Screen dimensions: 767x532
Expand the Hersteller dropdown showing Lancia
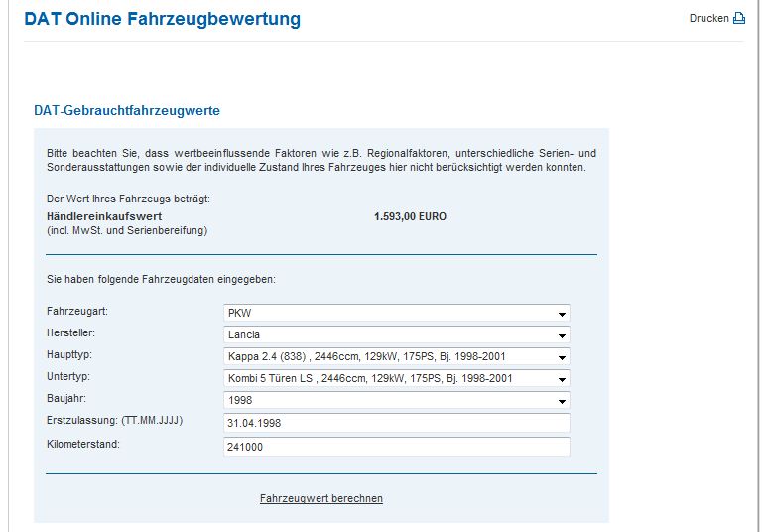coord(397,335)
